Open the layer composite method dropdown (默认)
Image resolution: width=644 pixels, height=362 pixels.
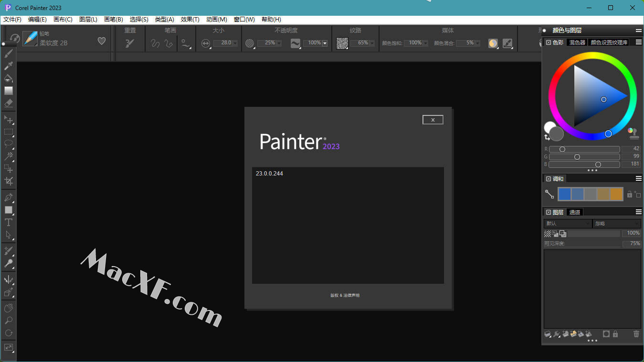tap(568, 224)
